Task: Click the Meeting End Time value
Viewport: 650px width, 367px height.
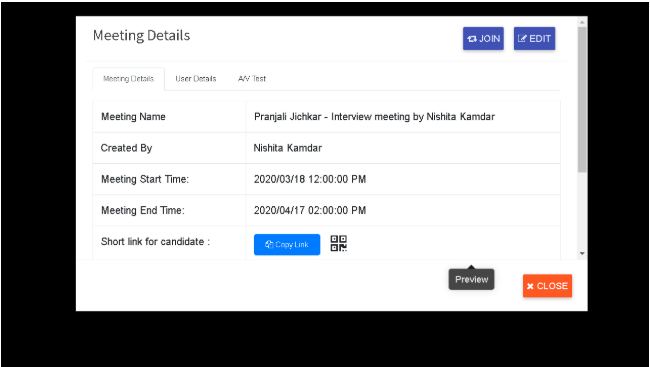Action: (310, 210)
